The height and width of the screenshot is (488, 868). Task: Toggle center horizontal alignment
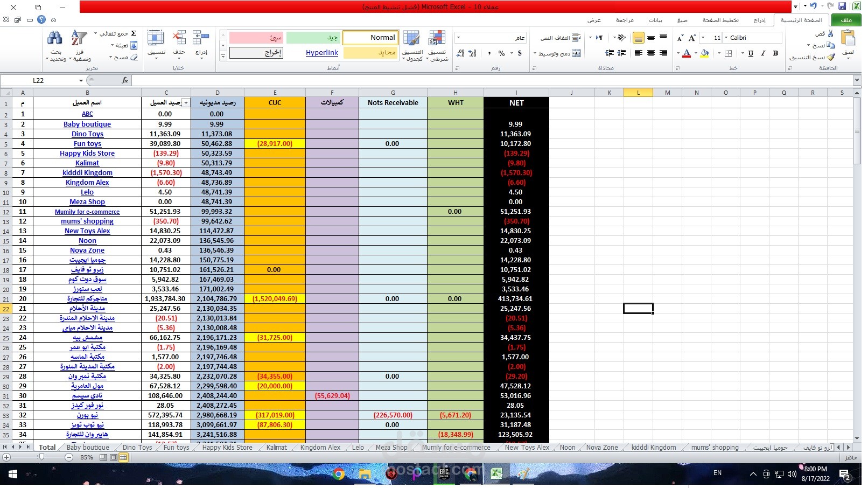click(651, 53)
